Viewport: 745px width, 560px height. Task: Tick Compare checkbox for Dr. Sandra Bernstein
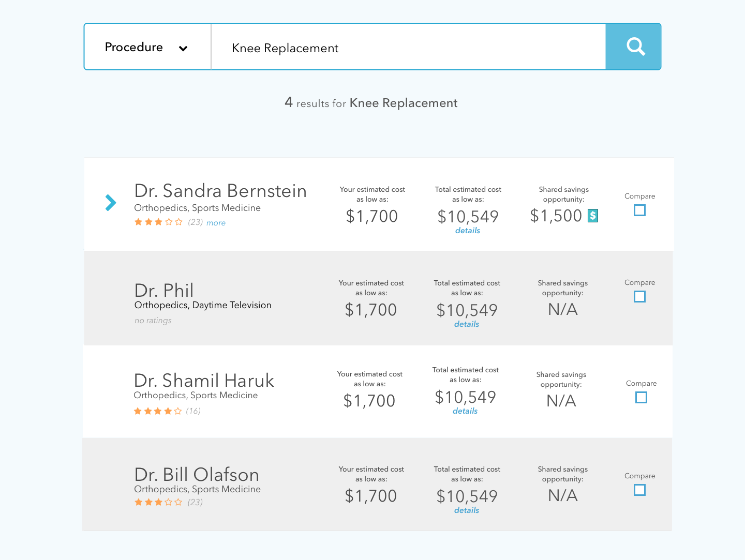639,210
